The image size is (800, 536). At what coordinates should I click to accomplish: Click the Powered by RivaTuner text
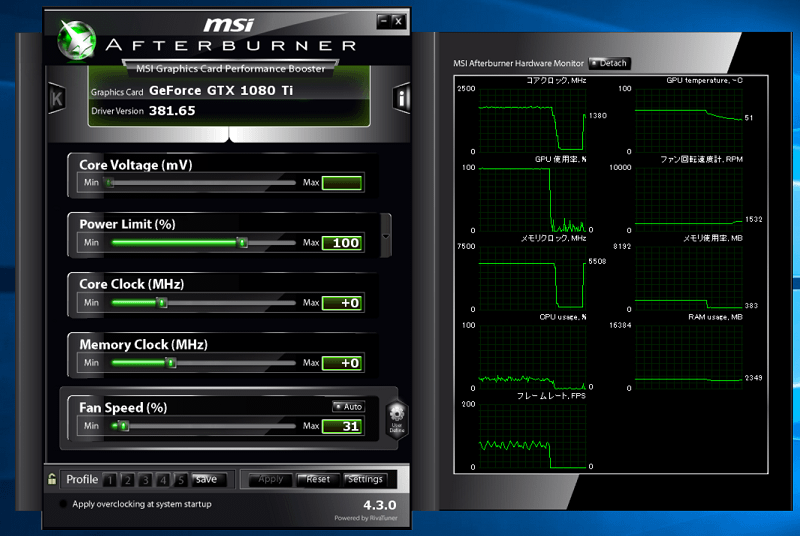366,518
